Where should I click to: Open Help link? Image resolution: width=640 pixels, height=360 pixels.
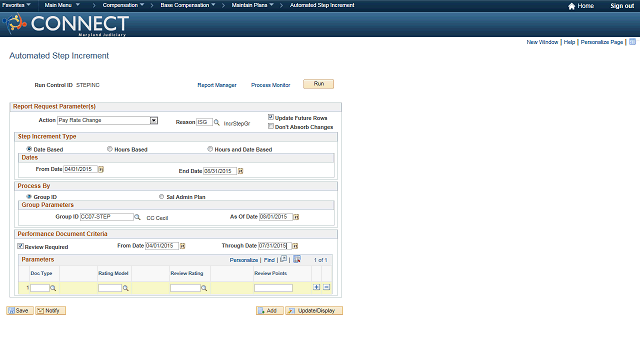(569, 42)
